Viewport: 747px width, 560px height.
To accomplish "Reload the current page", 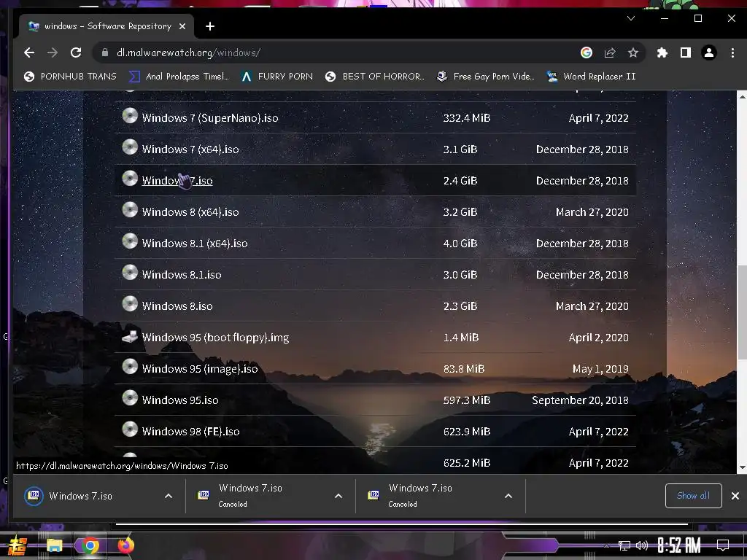I will pyautogui.click(x=76, y=52).
